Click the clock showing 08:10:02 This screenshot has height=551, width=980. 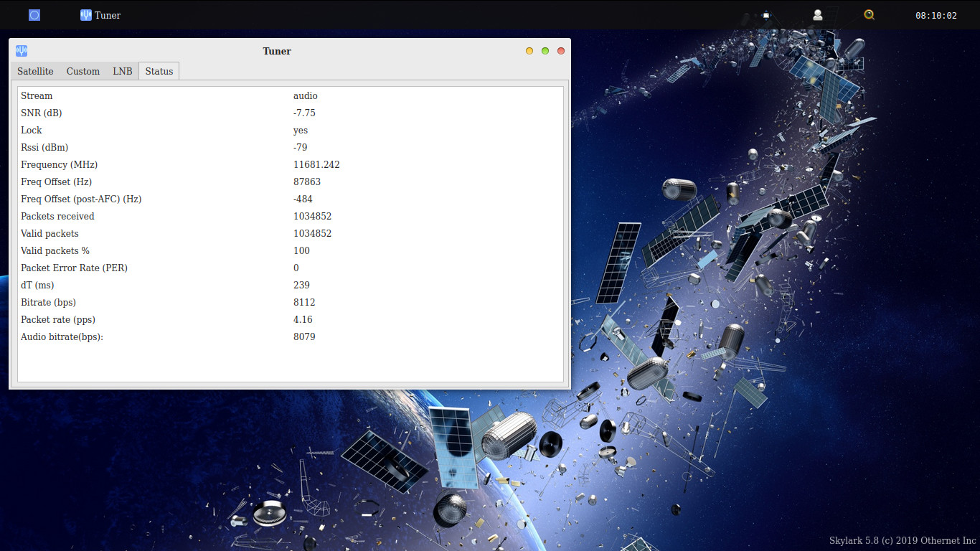[x=936, y=16]
